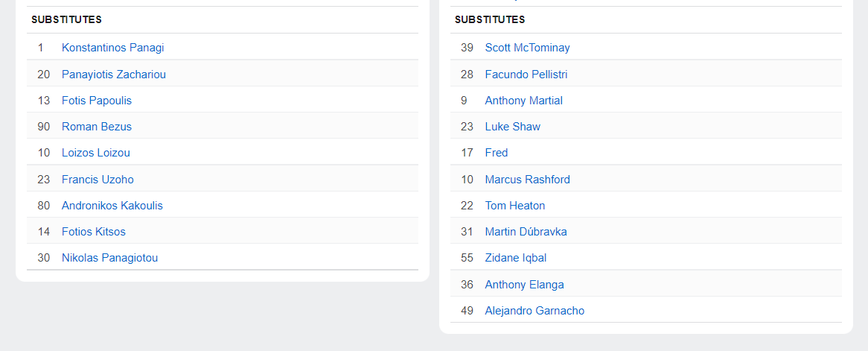Open Scott McTominay's profile
Screen dimensions: 868x351
pos(527,48)
